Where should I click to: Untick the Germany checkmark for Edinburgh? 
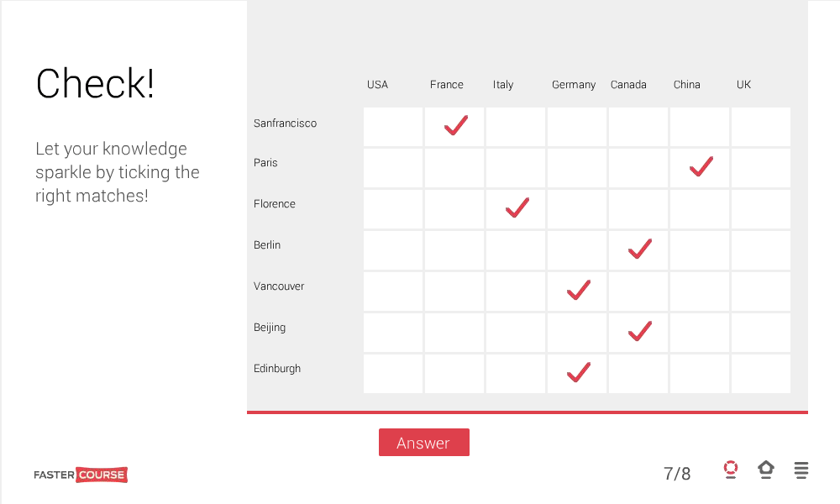pos(577,374)
